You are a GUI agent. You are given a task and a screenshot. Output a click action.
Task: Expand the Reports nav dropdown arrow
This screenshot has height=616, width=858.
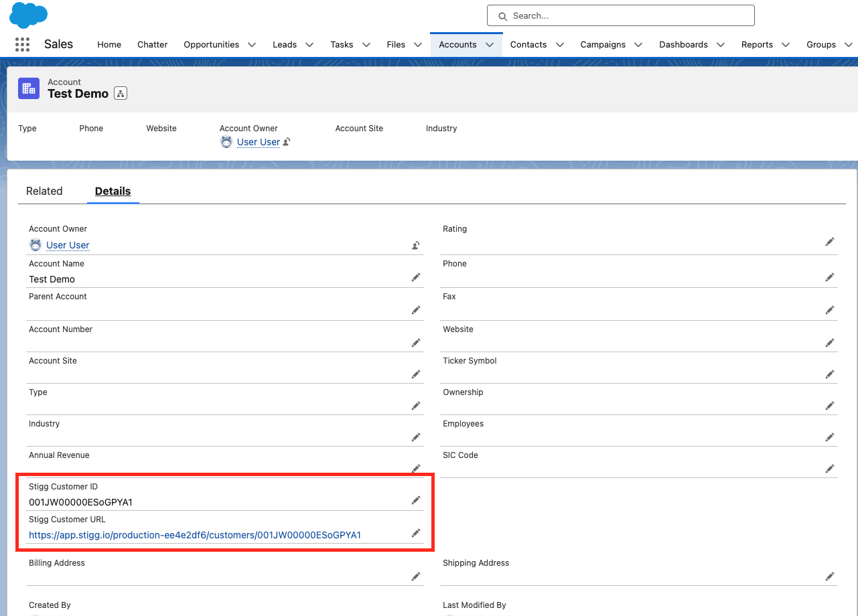tap(786, 45)
